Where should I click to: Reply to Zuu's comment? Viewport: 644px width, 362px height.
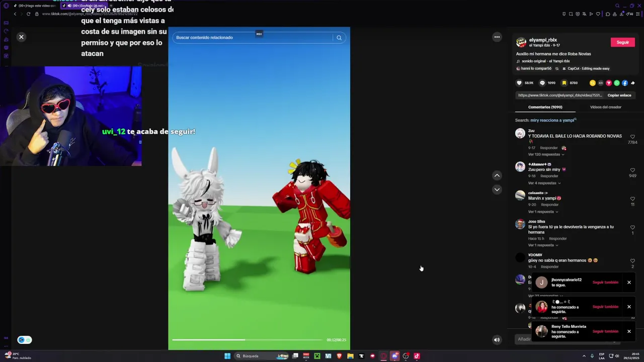[x=548, y=148]
